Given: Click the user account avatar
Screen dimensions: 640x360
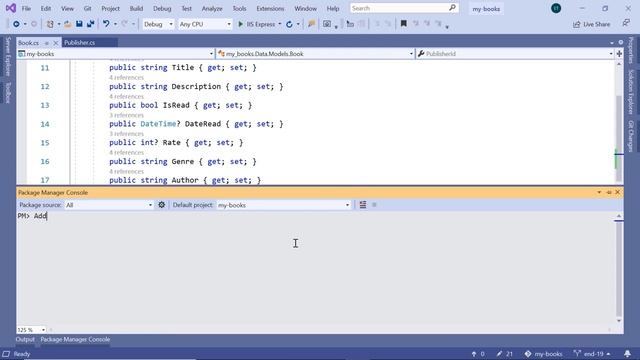Looking at the screenshot, I should (x=556, y=8).
